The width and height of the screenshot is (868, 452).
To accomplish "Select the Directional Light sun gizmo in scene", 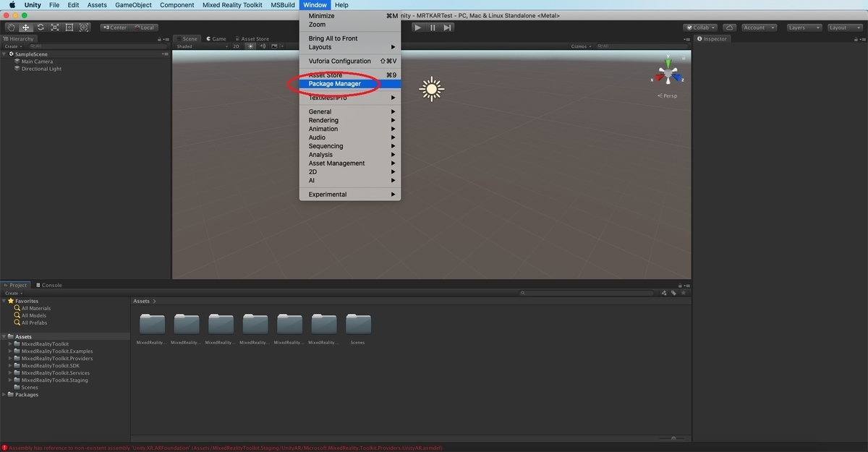I will 432,89.
